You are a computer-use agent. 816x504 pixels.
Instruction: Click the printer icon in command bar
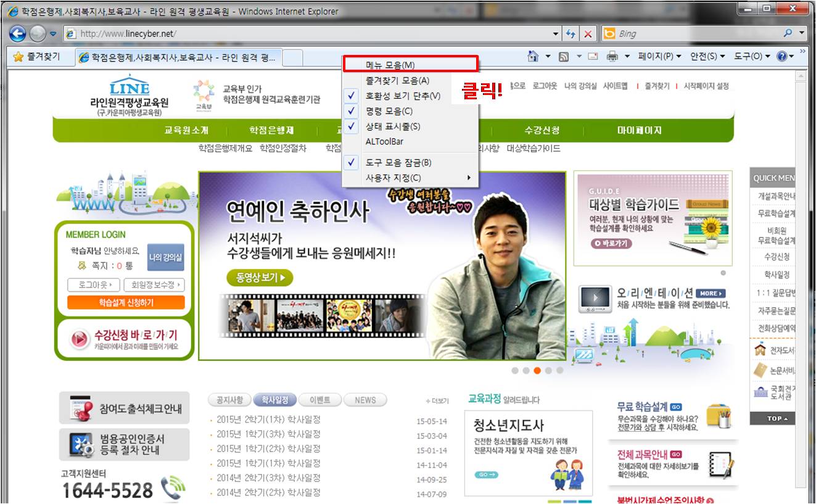coord(612,57)
